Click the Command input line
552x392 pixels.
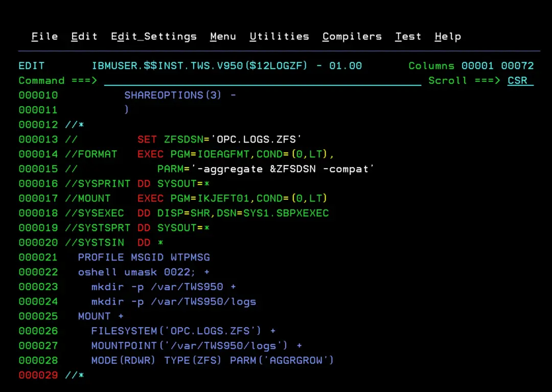pyautogui.click(x=263, y=81)
